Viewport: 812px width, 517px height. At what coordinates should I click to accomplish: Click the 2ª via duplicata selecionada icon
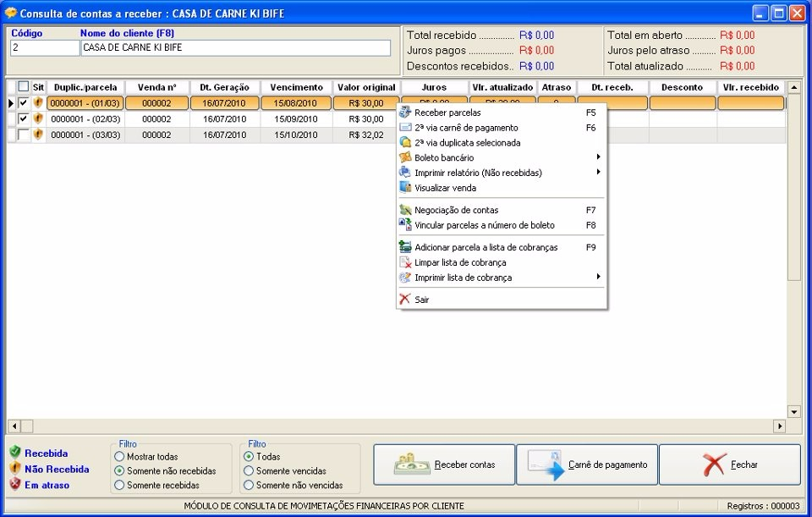(405, 142)
